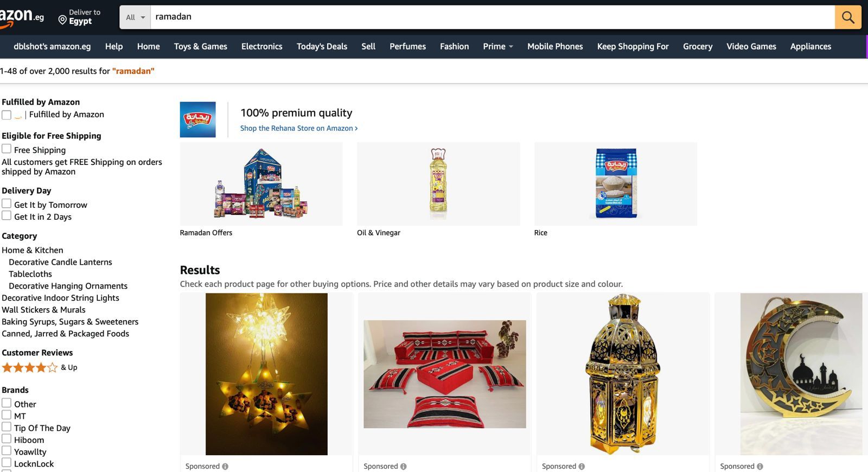Image resolution: width=868 pixels, height=472 pixels.
Task: Select the LocknLock brand checkbox
Action: click(7, 462)
